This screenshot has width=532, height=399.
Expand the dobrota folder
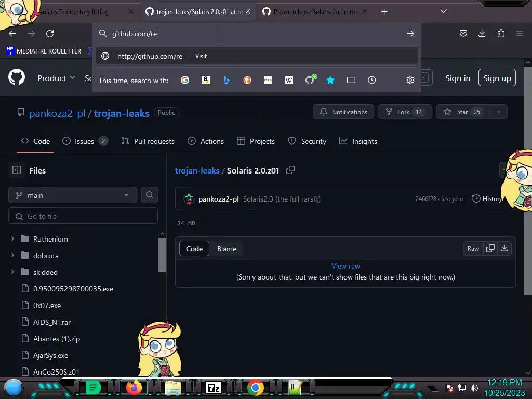point(12,255)
